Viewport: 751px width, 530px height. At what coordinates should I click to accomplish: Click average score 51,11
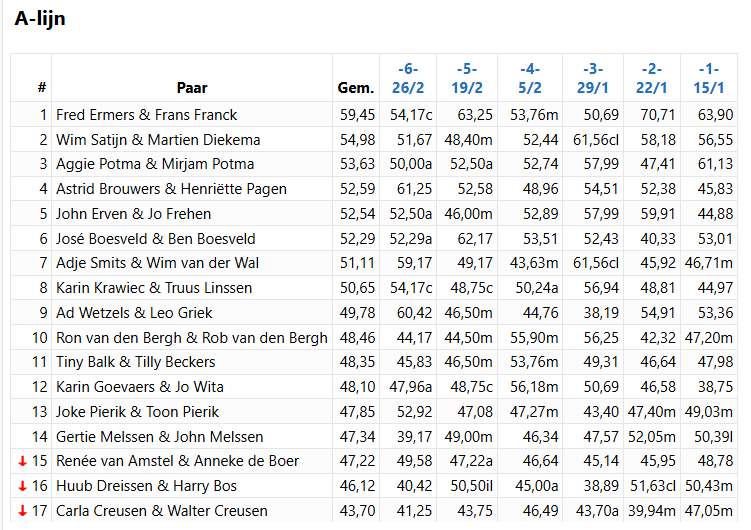357,263
